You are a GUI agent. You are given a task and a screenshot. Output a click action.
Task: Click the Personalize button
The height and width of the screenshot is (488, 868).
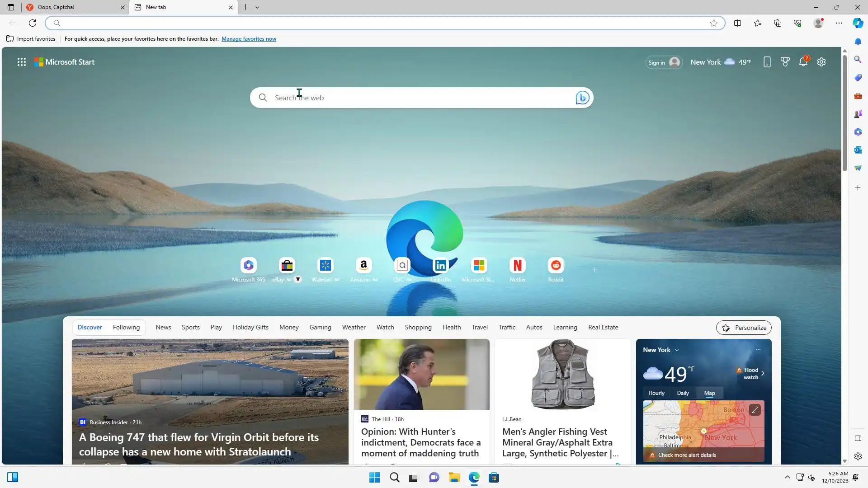744,328
